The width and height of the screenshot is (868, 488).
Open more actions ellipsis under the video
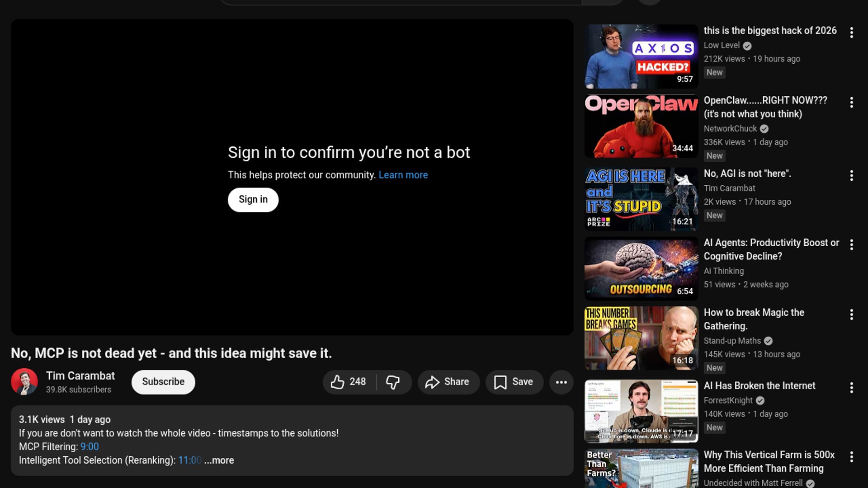click(561, 382)
